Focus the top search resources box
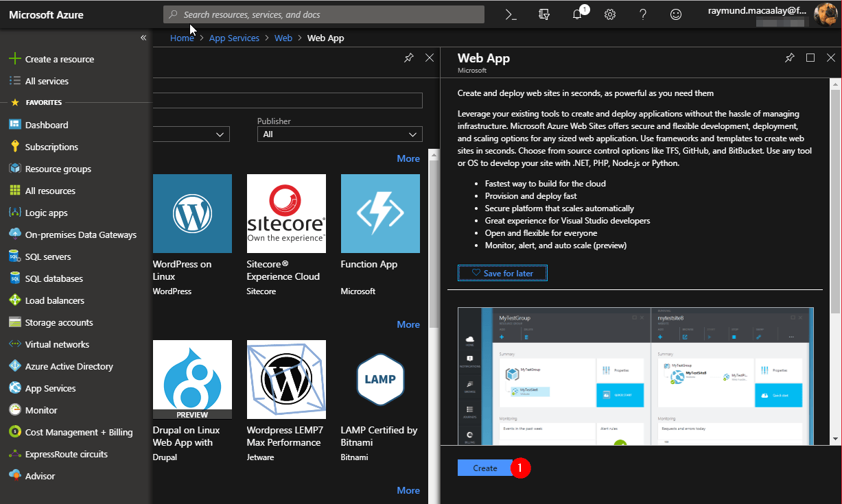This screenshot has width=842, height=504. click(324, 14)
